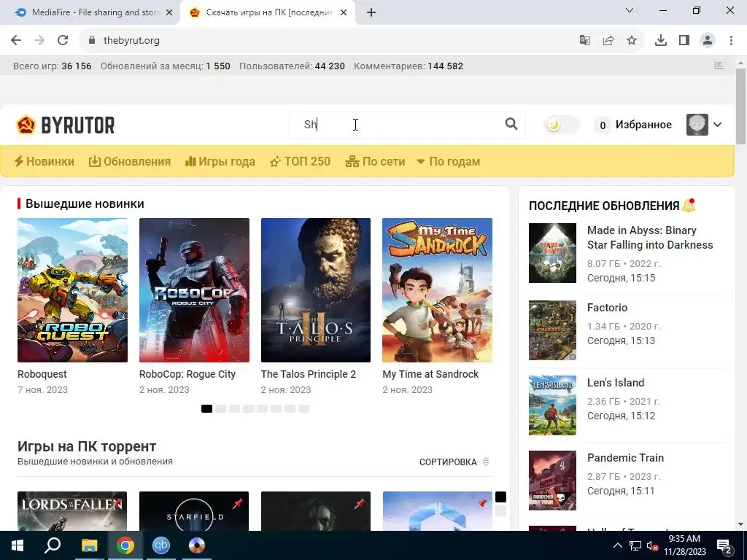Open the Roboquest game cover
The image size is (747, 560).
[72, 290]
